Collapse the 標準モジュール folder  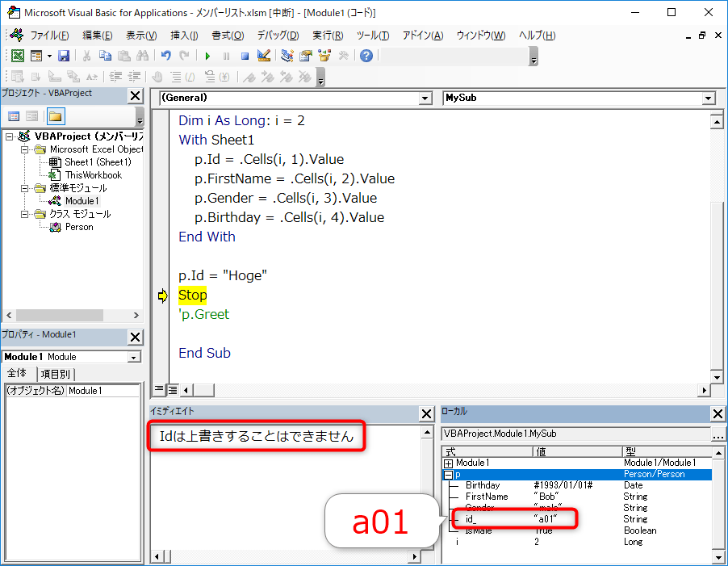24,189
